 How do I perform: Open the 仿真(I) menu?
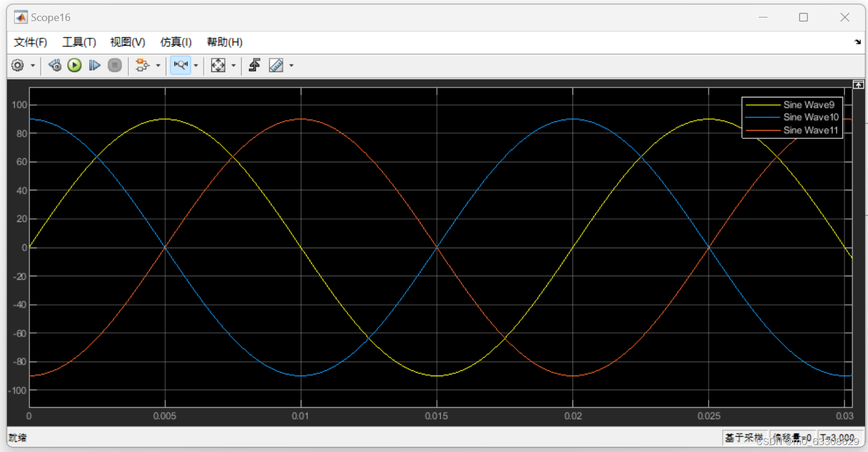click(x=176, y=42)
